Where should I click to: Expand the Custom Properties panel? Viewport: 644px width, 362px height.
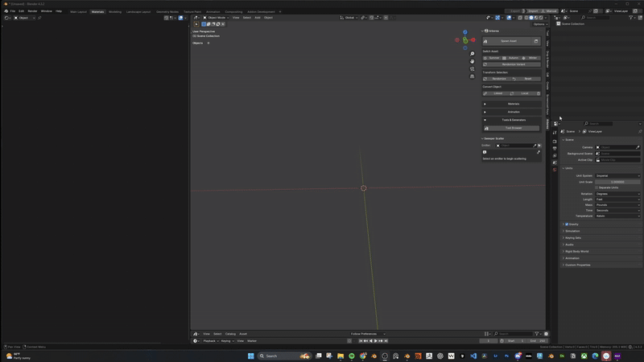[x=601, y=265]
